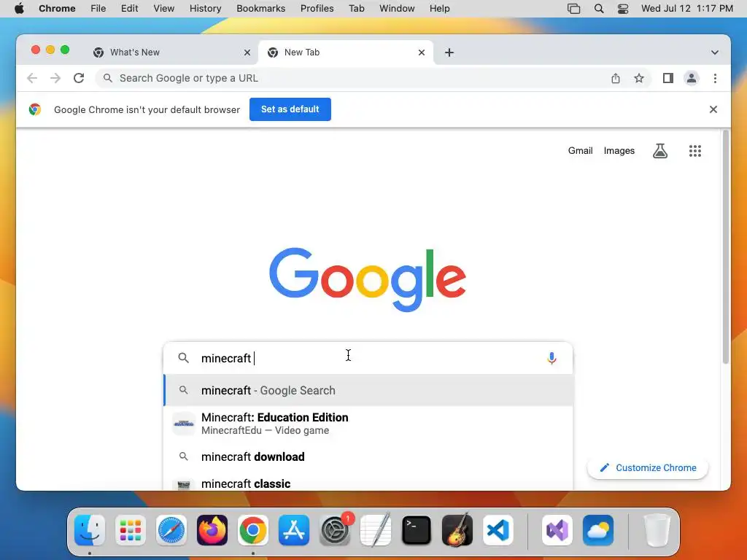Screen dimensions: 747x560
Task: Click the Google search box with minecraft
Action: (368, 358)
